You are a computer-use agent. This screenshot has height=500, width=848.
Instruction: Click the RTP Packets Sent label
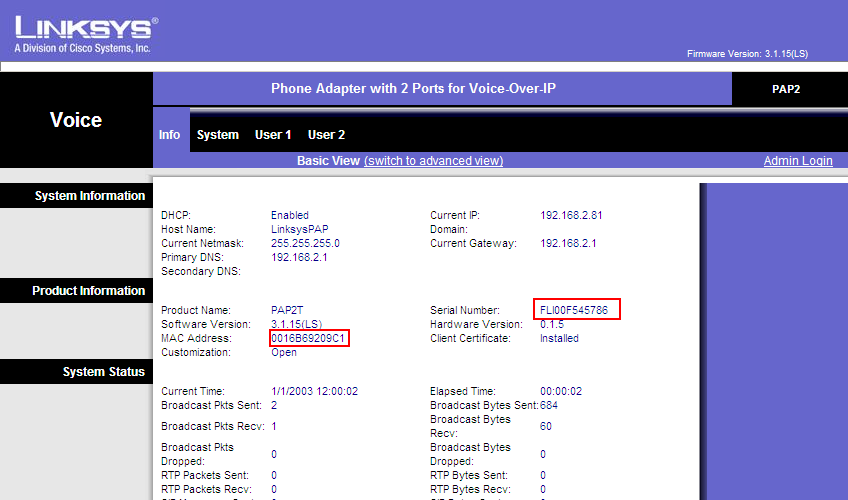(x=204, y=475)
